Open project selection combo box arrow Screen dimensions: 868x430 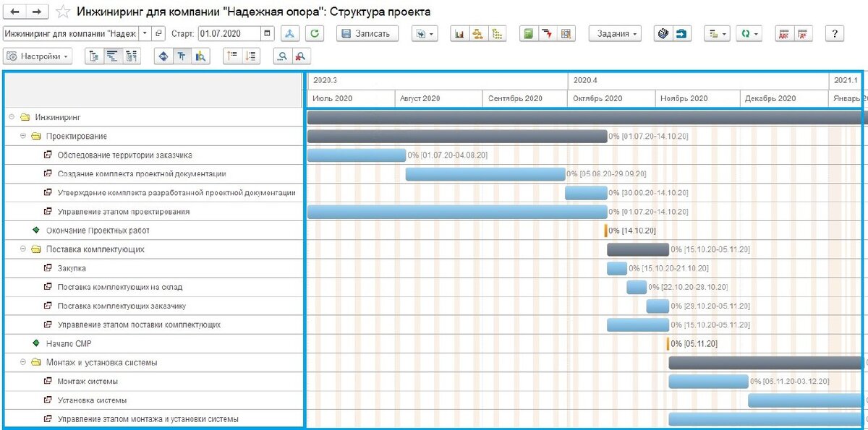click(x=145, y=33)
